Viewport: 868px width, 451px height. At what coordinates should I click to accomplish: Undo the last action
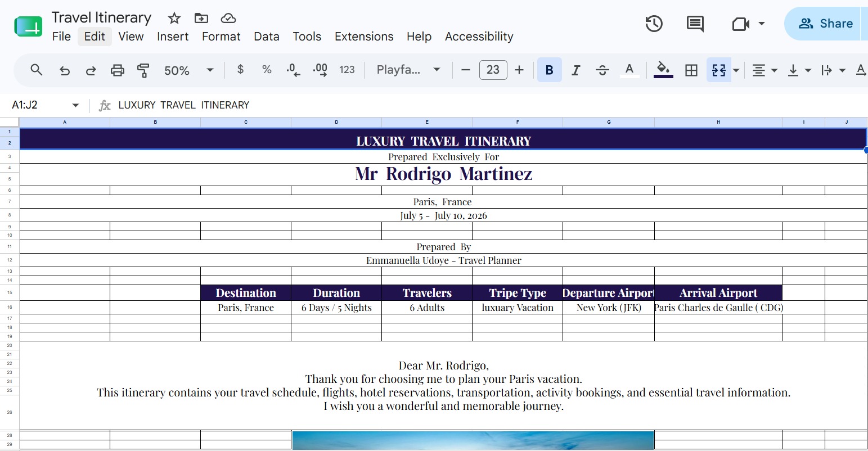point(65,70)
